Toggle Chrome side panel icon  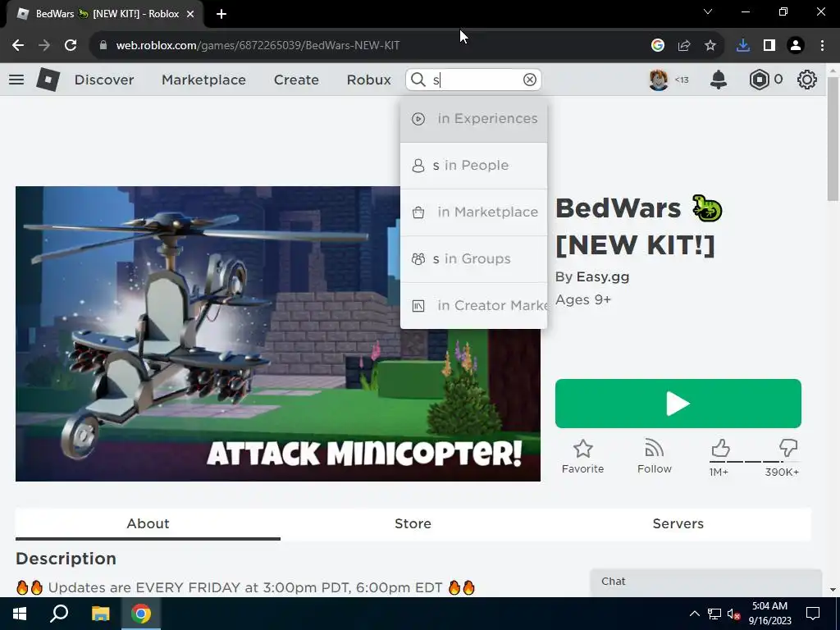coord(769,46)
